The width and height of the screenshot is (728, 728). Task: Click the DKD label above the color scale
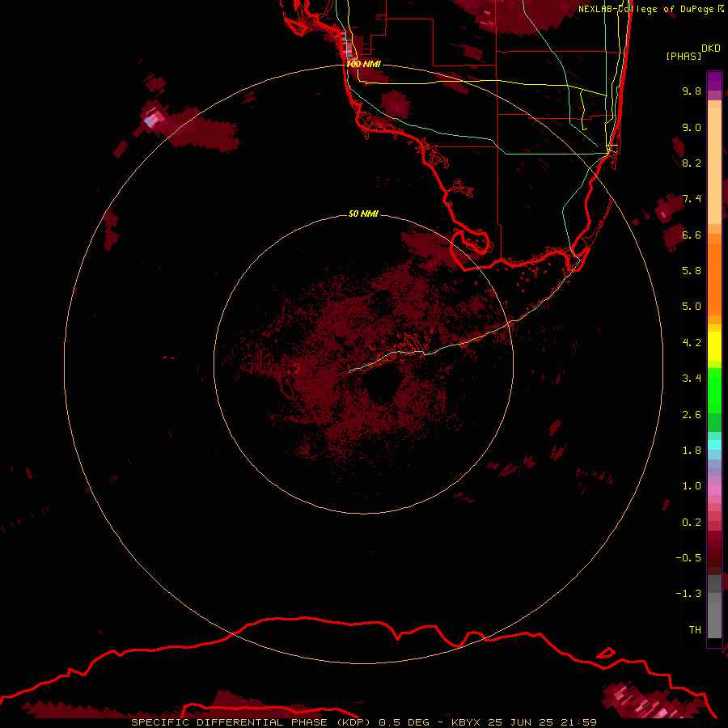click(x=711, y=49)
